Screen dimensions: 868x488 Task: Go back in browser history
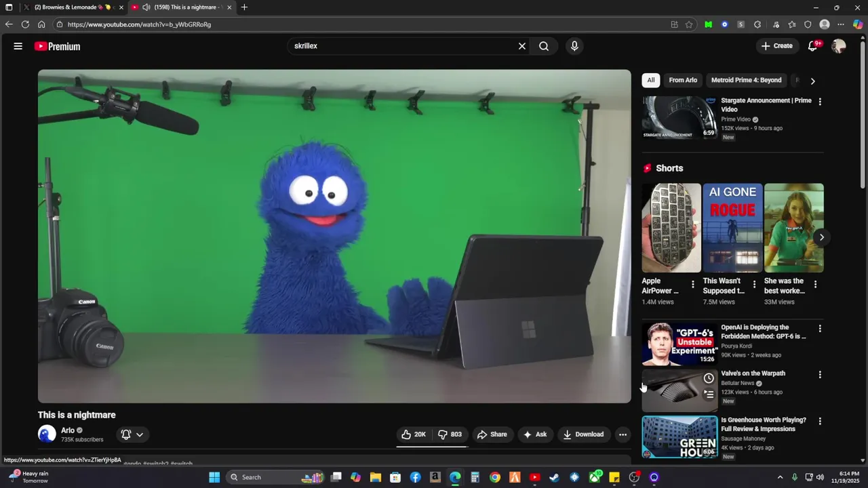tap(9, 24)
